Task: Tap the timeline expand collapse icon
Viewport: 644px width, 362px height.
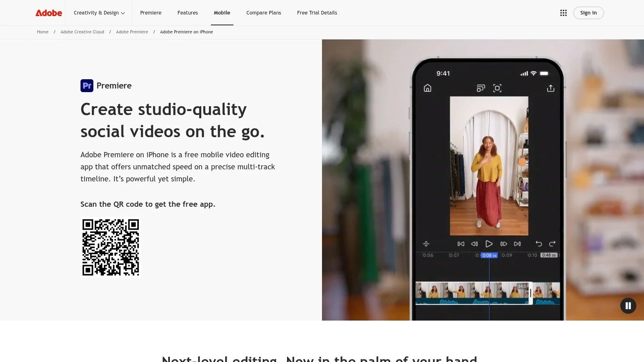Action: (x=426, y=244)
